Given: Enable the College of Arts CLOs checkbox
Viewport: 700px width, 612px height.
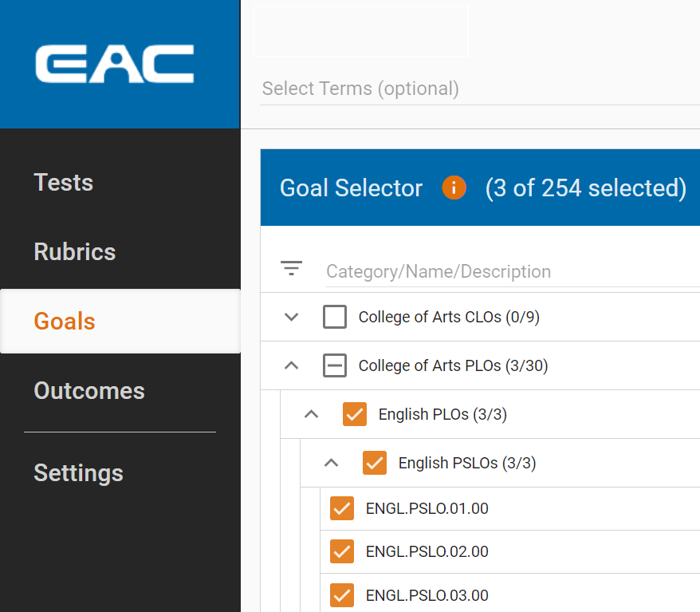Looking at the screenshot, I should 334,317.
